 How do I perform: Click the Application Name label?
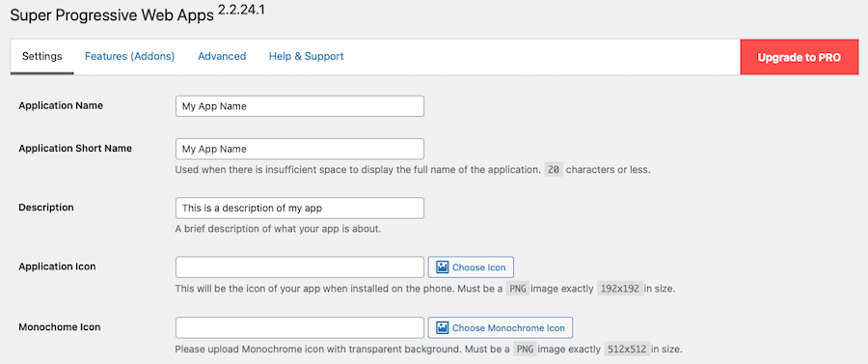61,105
